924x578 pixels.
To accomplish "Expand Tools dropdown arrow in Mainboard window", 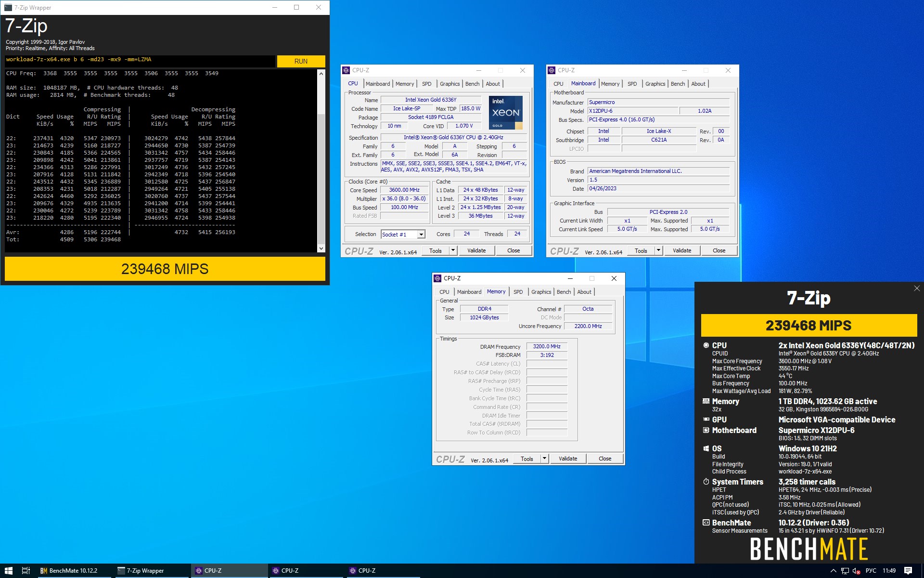I will point(658,250).
